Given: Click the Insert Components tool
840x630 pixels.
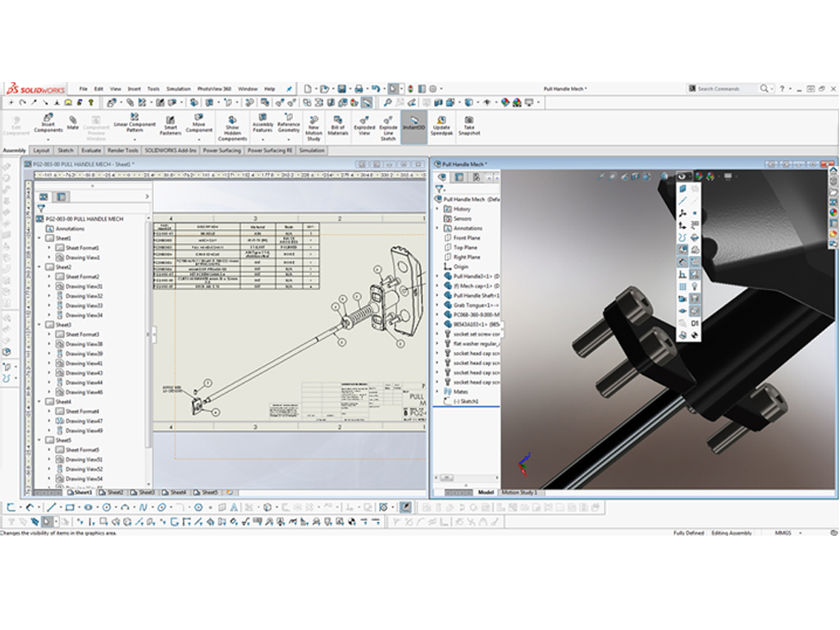Looking at the screenshot, I should [x=48, y=124].
